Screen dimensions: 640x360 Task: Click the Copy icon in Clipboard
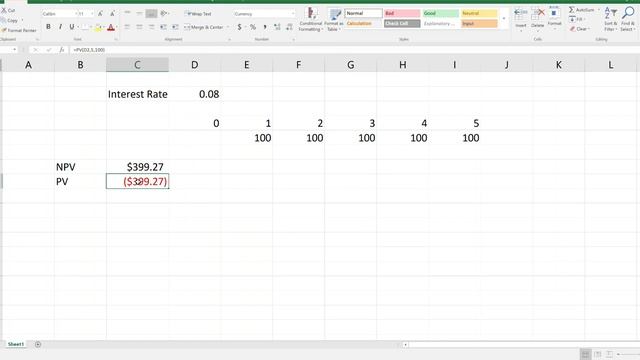pyautogui.click(x=4, y=20)
